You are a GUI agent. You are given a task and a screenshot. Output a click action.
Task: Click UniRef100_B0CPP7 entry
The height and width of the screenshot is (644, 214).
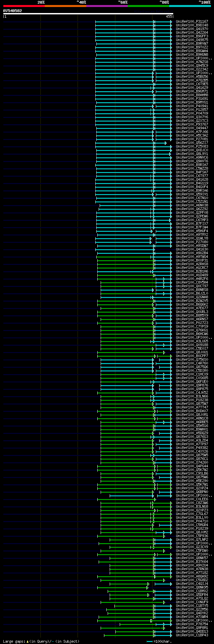tap(192, 356)
